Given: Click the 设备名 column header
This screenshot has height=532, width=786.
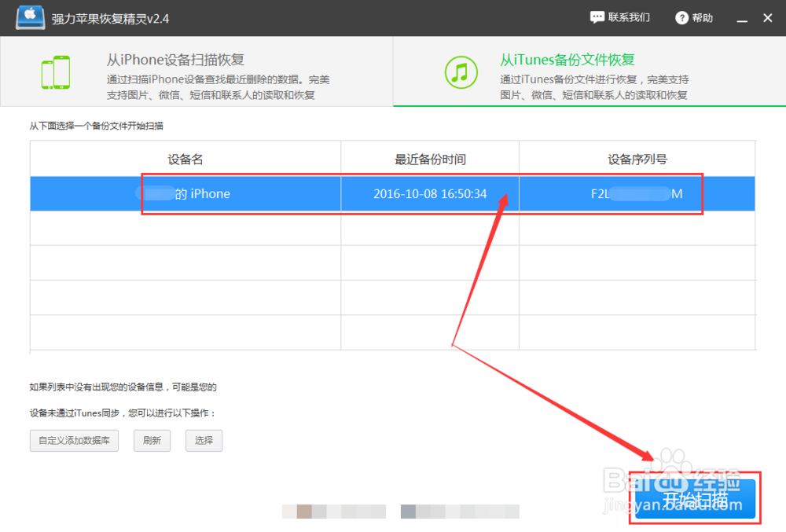Looking at the screenshot, I should [185, 158].
